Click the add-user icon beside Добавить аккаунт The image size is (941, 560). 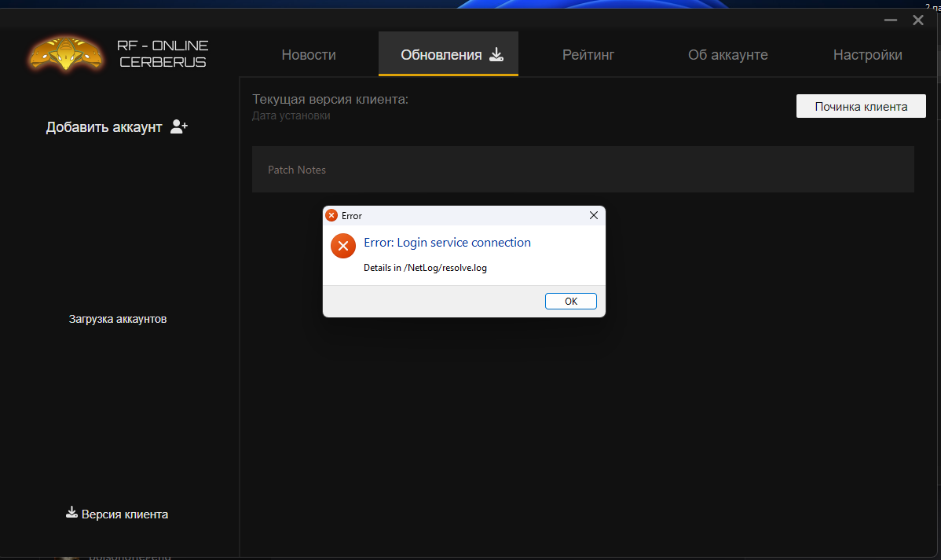tap(179, 126)
